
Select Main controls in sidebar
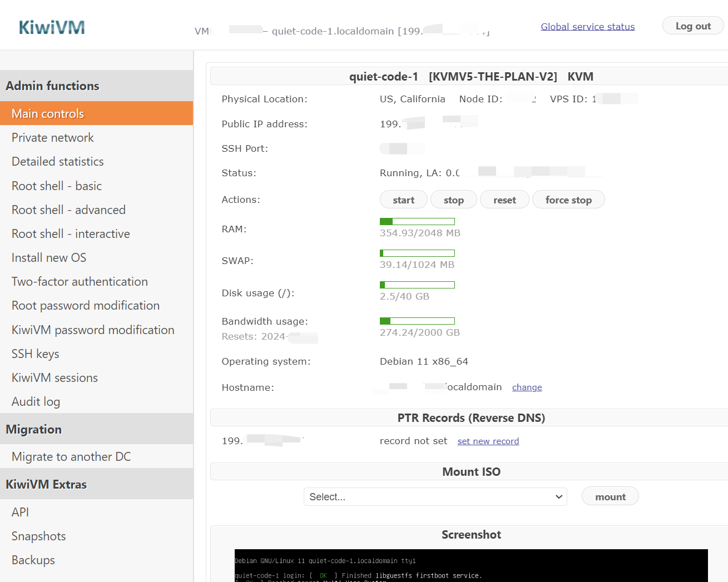point(48,113)
